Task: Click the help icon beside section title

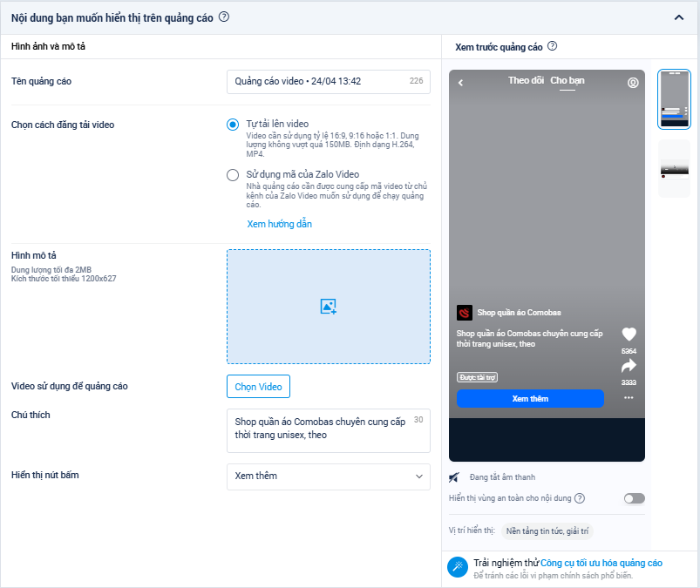Action: (x=224, y=16)
